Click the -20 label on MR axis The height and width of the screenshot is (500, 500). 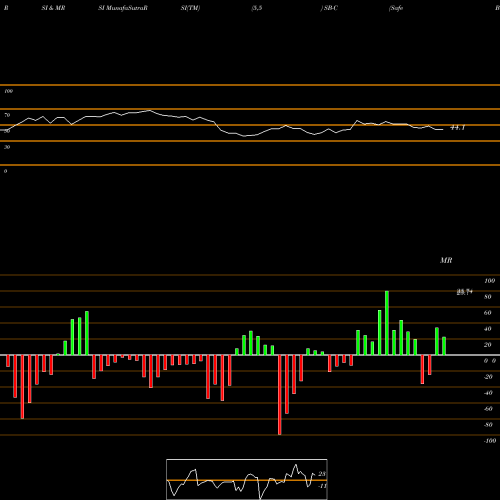click(x=488, y=377)
